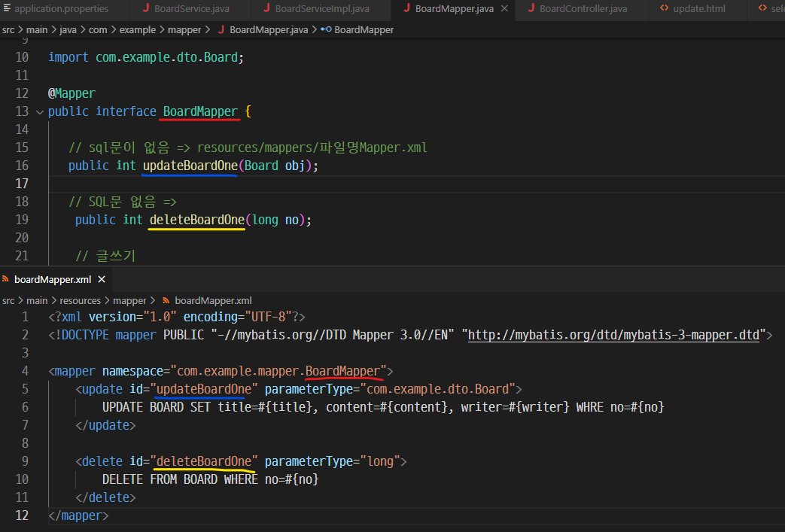785x532 pixels.
Task: Click the Java icon on BoardServiceImpl.java tab
Action: point(267,8)
